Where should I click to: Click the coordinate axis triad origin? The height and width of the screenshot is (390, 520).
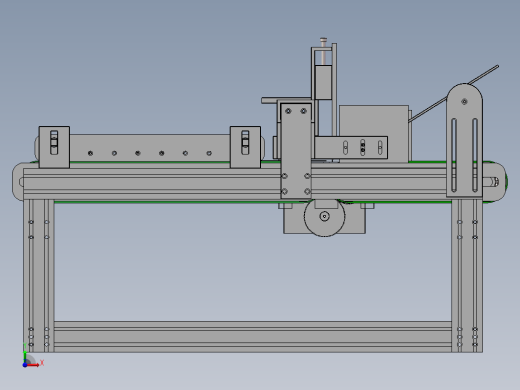25,365
